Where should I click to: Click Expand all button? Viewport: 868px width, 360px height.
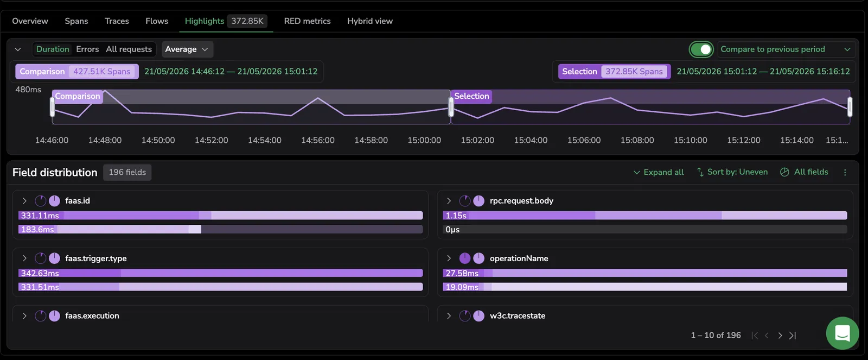659,172
